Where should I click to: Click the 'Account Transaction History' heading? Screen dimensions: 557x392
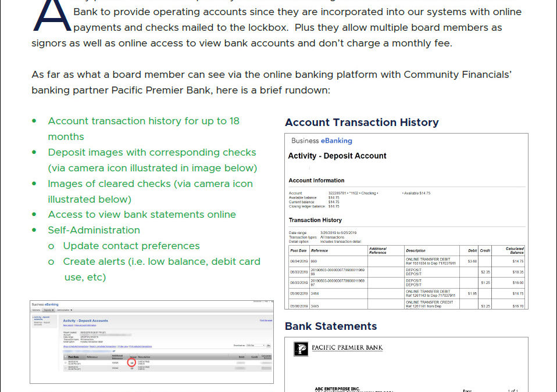362,123
